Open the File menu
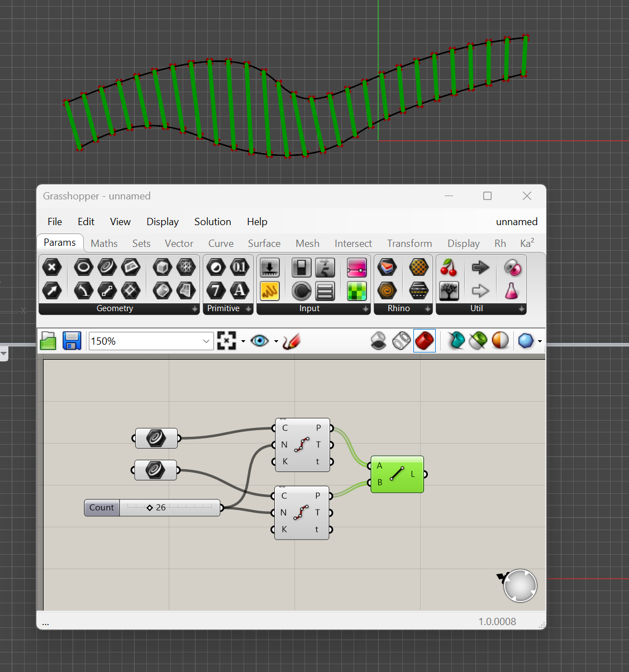The image size is (629, 672). [55, 222]
